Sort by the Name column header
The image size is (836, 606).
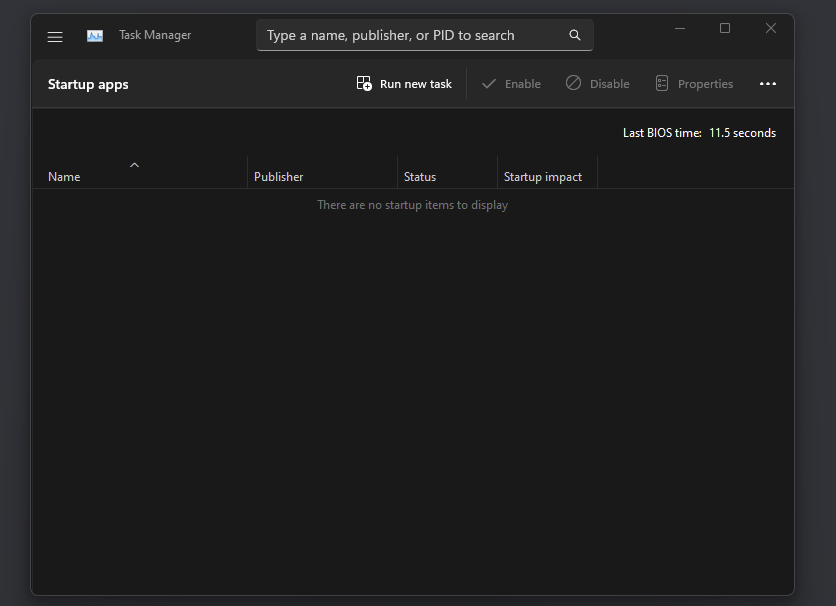140,172
